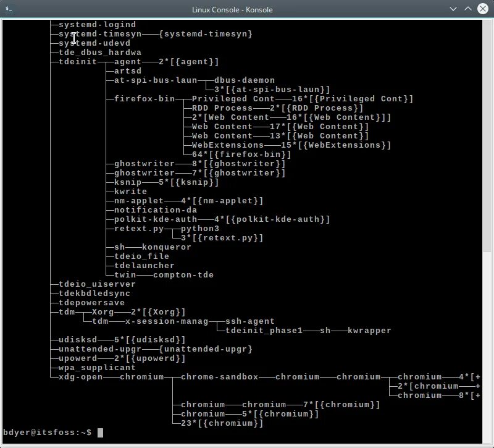Click the '{systemd-timesyn}' thread entry
The width and height of the screenshot is (494, 448).
pos(206,34)
